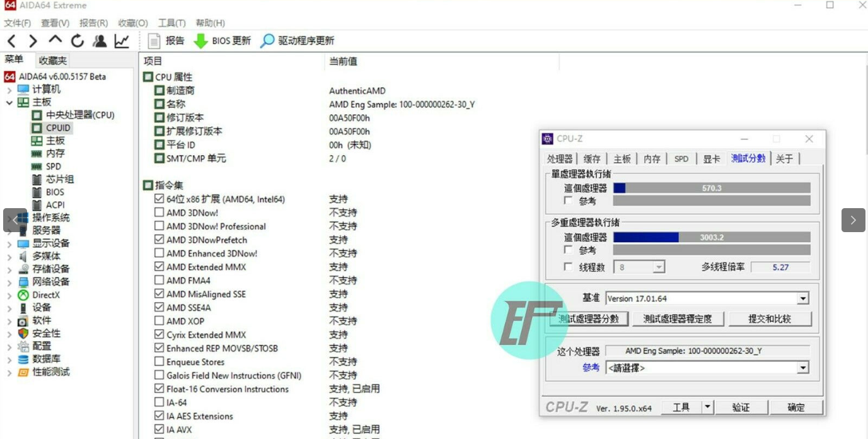Click 測試處理器分數 button
The height and width of the screenshot is (439, 868).
[589, 319]
